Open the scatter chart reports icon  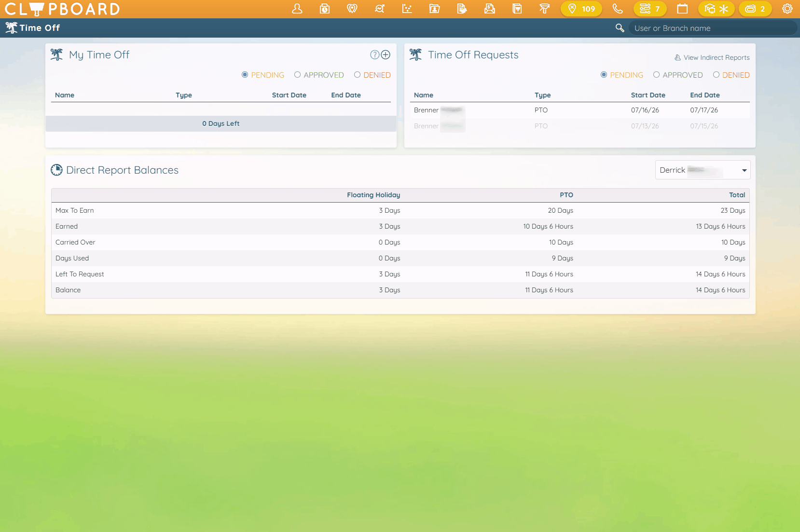tap(407, 9)
